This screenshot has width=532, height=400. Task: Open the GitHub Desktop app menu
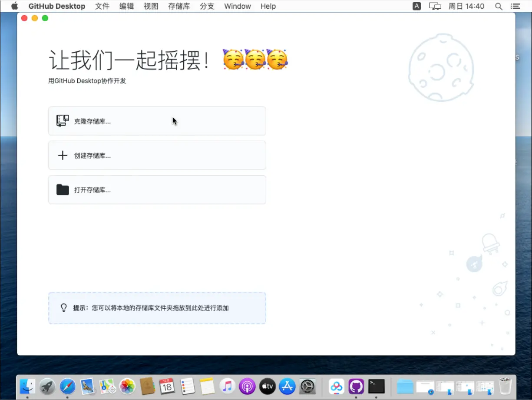[57, 6]
